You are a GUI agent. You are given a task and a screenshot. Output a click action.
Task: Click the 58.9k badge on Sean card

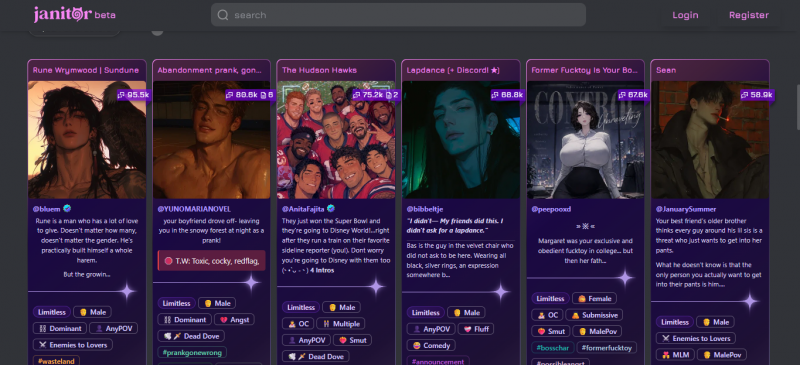coord(757,95)
